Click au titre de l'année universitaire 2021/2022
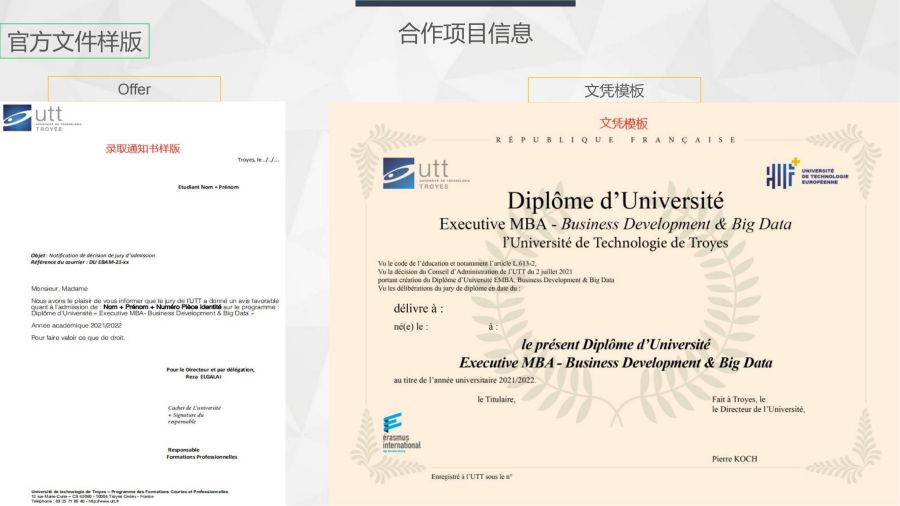The height and width of the screenshot is (506, 900). pos(464,380)
